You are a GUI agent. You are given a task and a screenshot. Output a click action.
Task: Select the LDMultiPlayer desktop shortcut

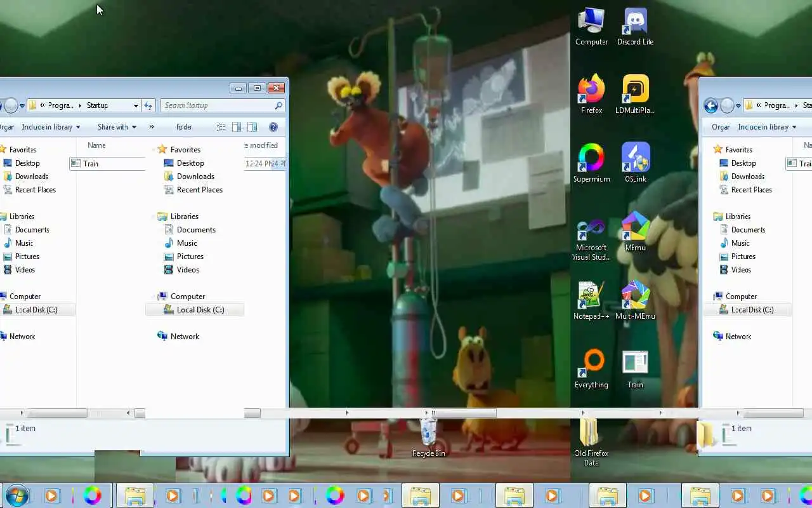(635, 95)
